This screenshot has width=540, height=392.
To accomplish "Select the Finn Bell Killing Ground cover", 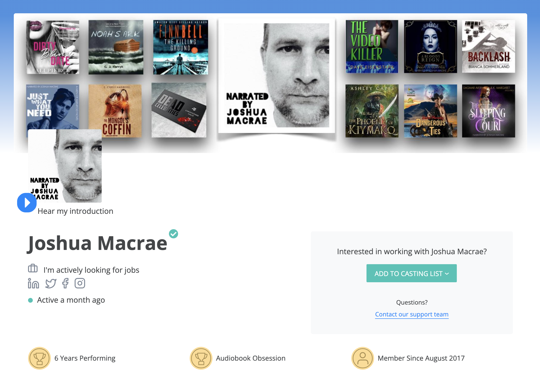I will (x=180, y=47).
